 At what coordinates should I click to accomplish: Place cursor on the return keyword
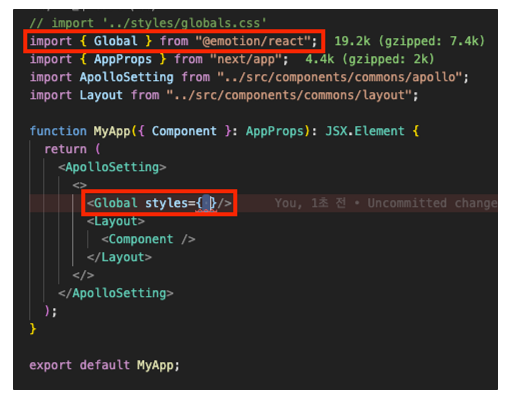65,149
